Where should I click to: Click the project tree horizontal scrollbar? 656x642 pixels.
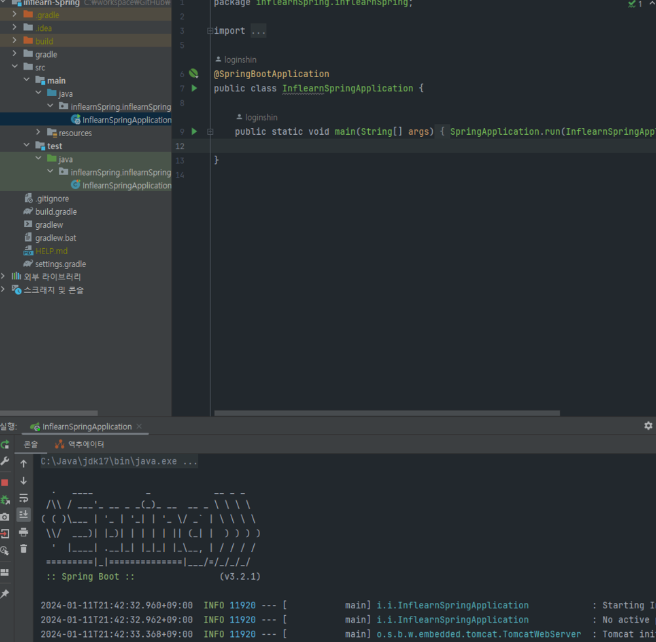coord(49,413)
